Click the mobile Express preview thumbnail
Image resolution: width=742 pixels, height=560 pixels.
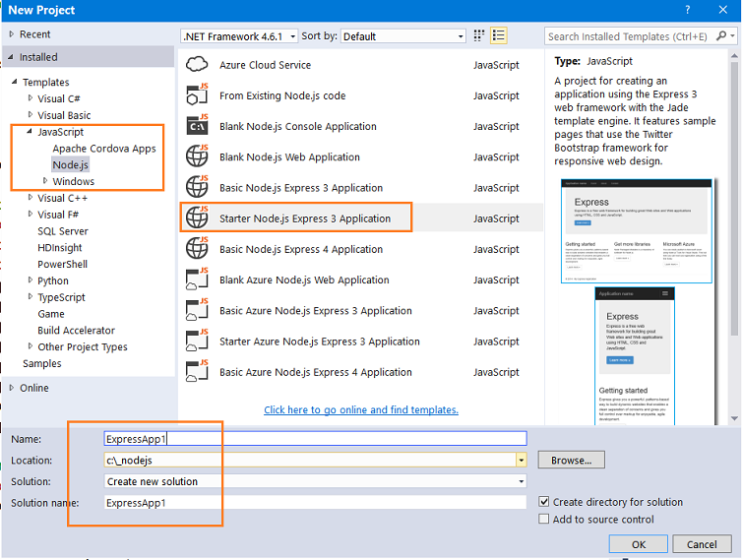click(x=635, y=356)
